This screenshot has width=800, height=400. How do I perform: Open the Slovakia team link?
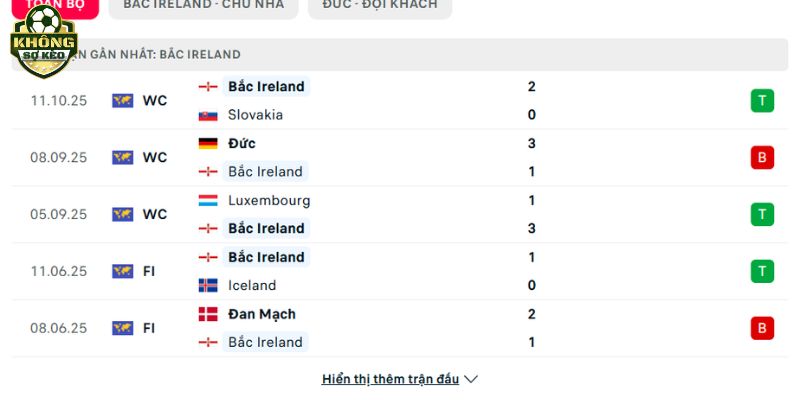tap(255, 115)
